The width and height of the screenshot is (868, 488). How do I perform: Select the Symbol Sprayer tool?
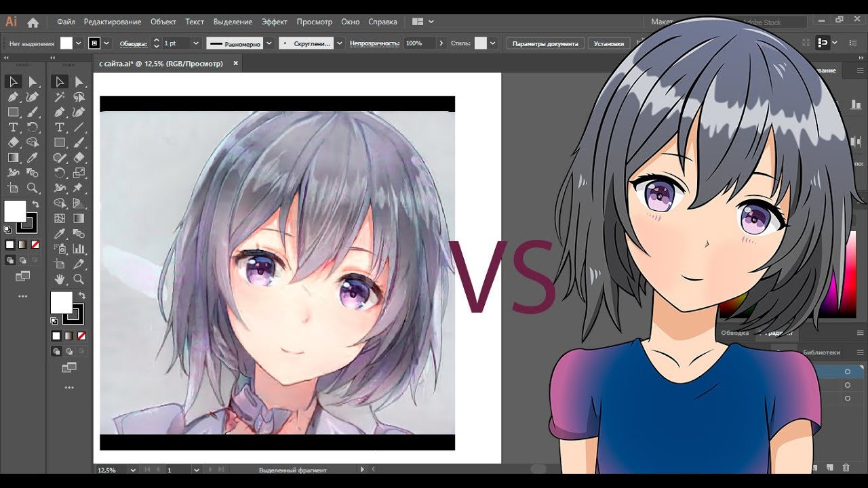[60, 249]
